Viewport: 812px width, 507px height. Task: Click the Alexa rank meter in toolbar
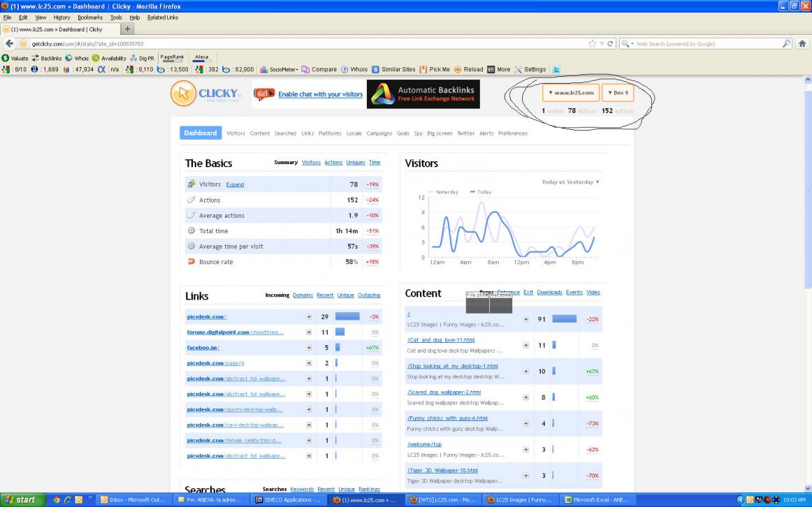point(201,58)
